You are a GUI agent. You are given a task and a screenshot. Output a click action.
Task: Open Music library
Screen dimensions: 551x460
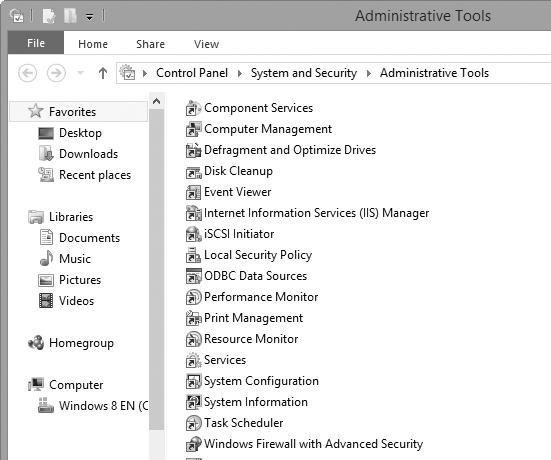[x=65, y=259]
